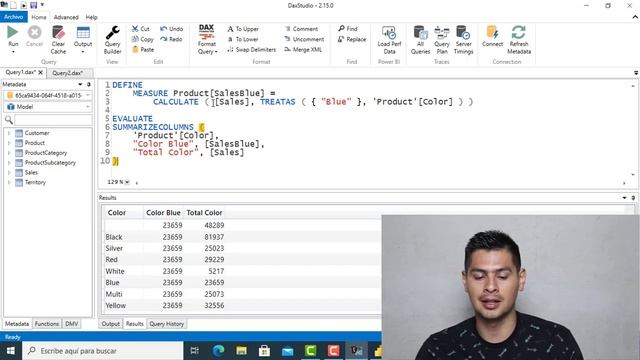Open Replace in the editor

(352, 39)
